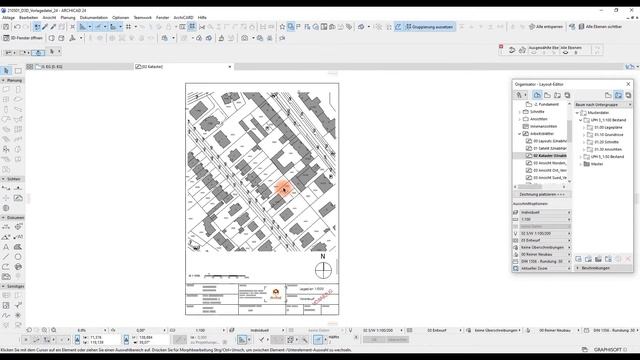Click the 'Alle entsperren' button
640x360 pixels.
tap(546, 27)
